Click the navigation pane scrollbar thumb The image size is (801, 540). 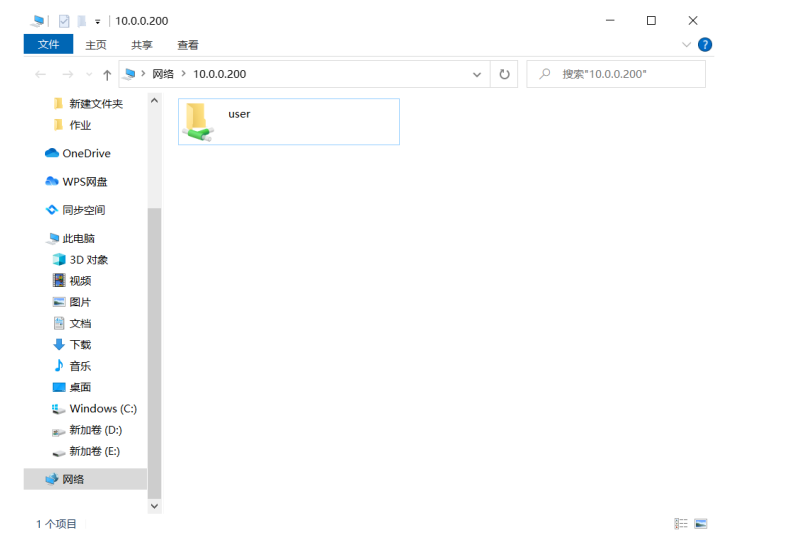click(x=154, y=353)
